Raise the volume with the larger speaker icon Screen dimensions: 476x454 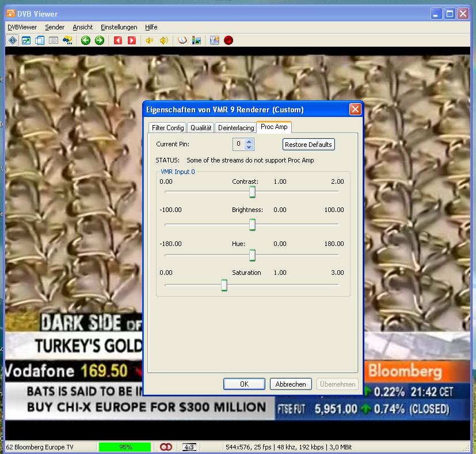[164, 40]
